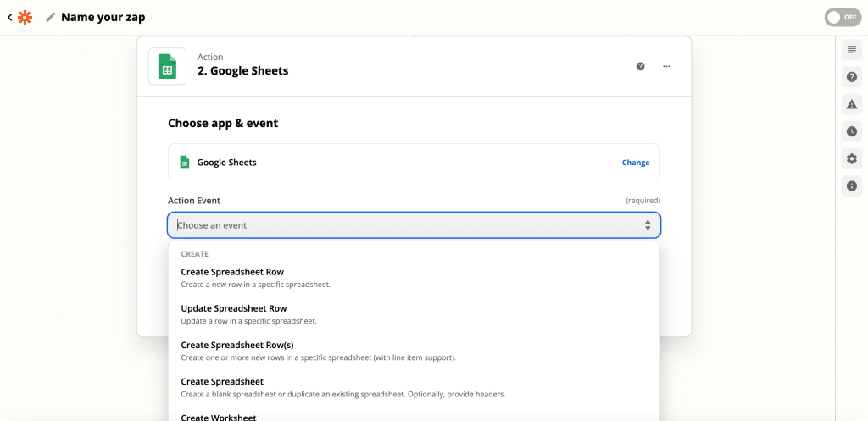Open step help question mark icon
Image resolution: width=868 pixels, height=421 pixels.
click(x=641, y=66)
